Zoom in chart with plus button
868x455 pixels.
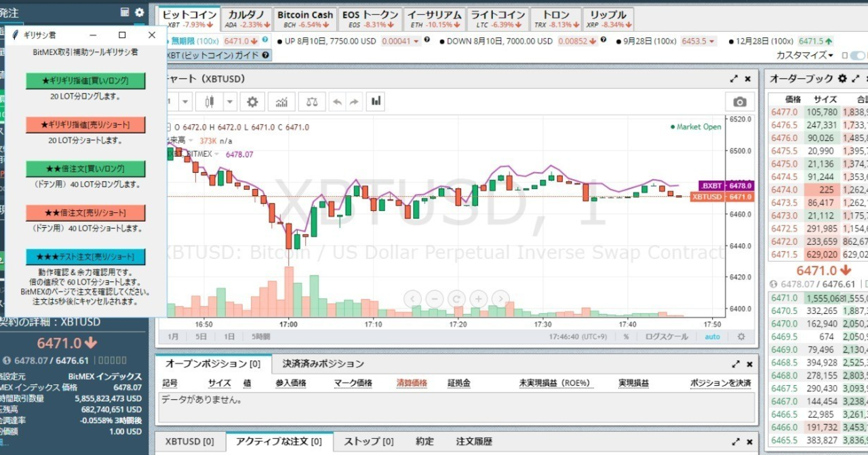click(x=479, y=298)
